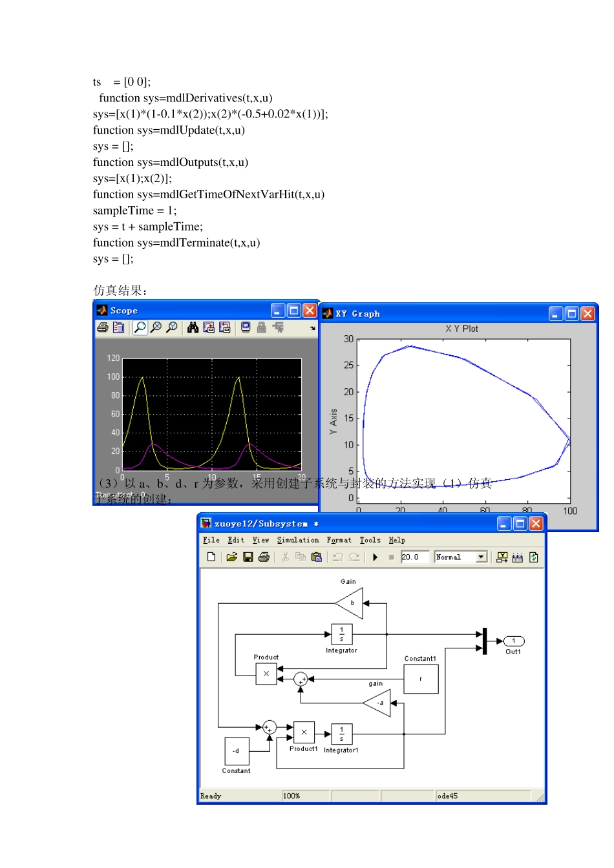Select the Gain block labeled b
614x868 pixels.
click(x=350, y=603)
